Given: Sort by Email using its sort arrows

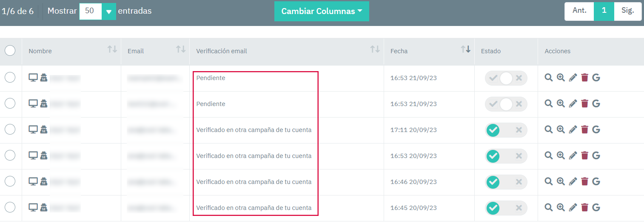Looking at the screenshot, I should coord(181,49).
